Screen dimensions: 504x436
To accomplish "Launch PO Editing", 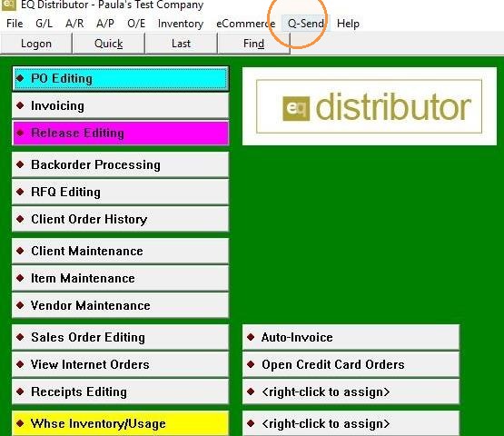I will pos(121,79).
